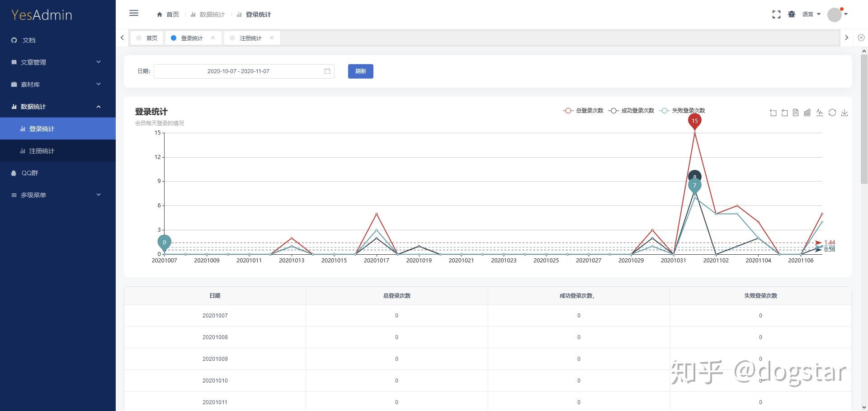Close all tabs with the circled X icon
Screen dimensions: 868x411
(861, 38)
